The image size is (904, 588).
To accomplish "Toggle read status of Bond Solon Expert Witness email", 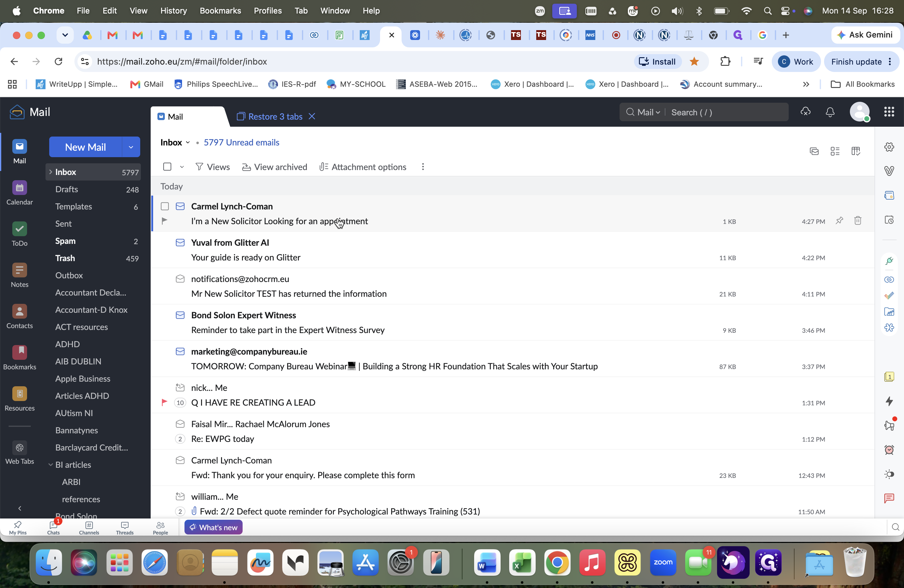I will pyautogui.click(x=180, y=315).
